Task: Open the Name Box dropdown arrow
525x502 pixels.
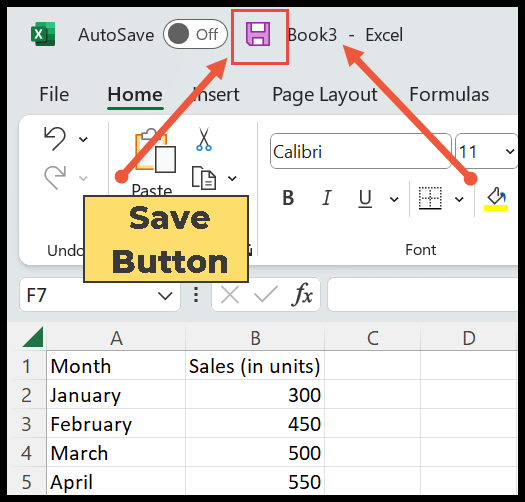Action: pyautogui.click(x=165, y=296)
